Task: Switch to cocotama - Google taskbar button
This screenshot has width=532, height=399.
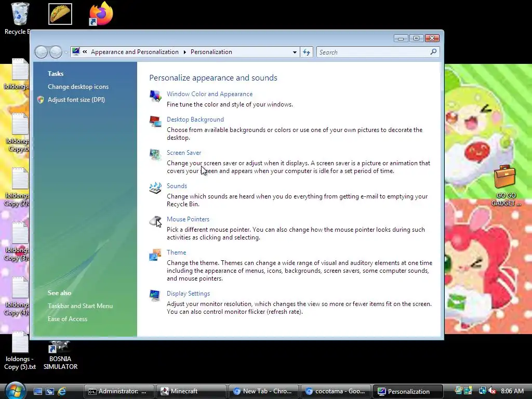Action: [x=336, y=391]
